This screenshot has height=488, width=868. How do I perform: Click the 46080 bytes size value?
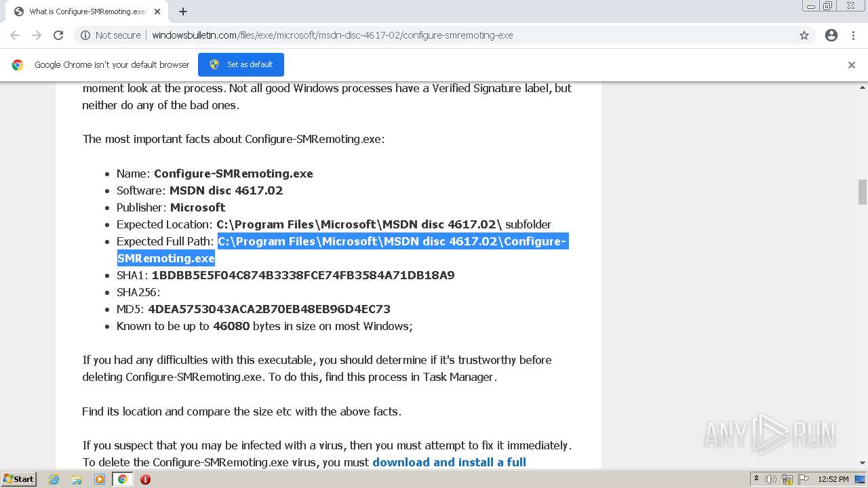coord(231,326)
